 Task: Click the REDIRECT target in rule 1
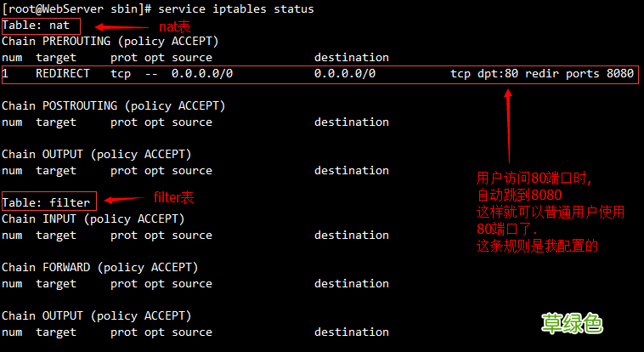coord(63,74)
